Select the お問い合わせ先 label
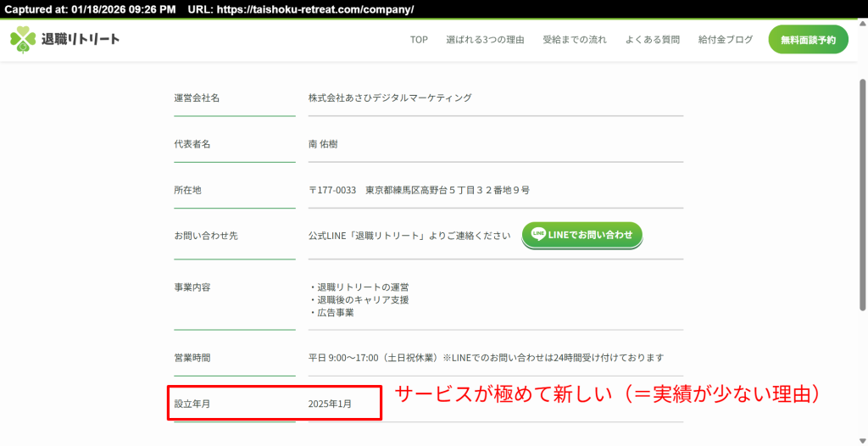Viewport: 868px width, 446px height. point(206,236)
